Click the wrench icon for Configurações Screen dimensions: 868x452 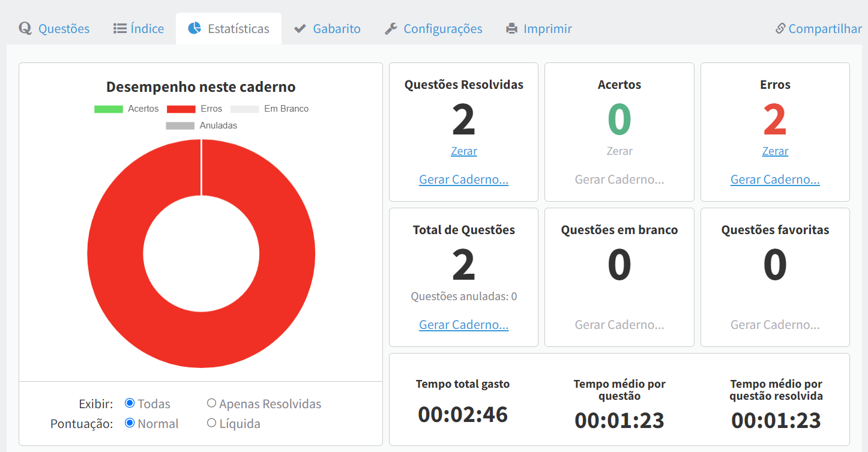(391, 28)
